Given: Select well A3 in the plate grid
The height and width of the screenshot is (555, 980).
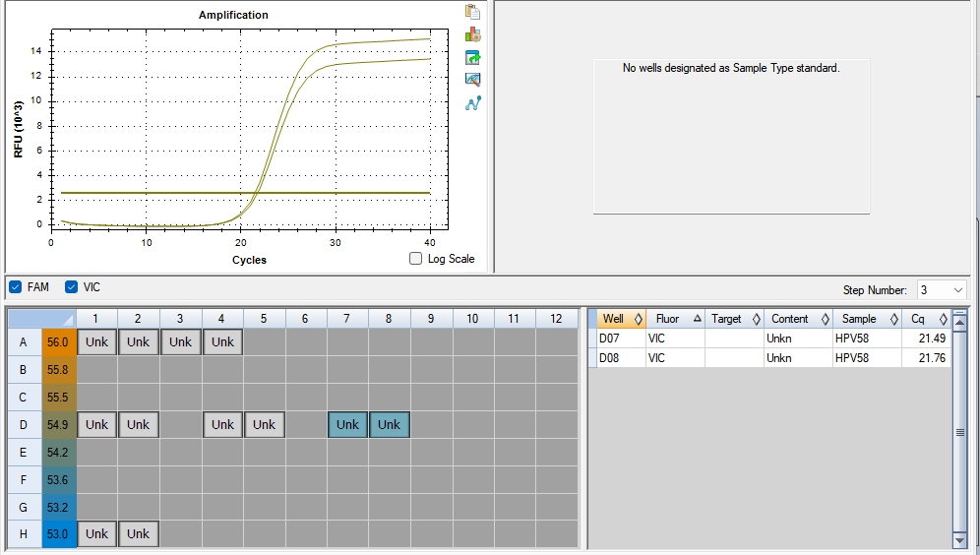Looking at the screenshot, I should click(181, 342).
